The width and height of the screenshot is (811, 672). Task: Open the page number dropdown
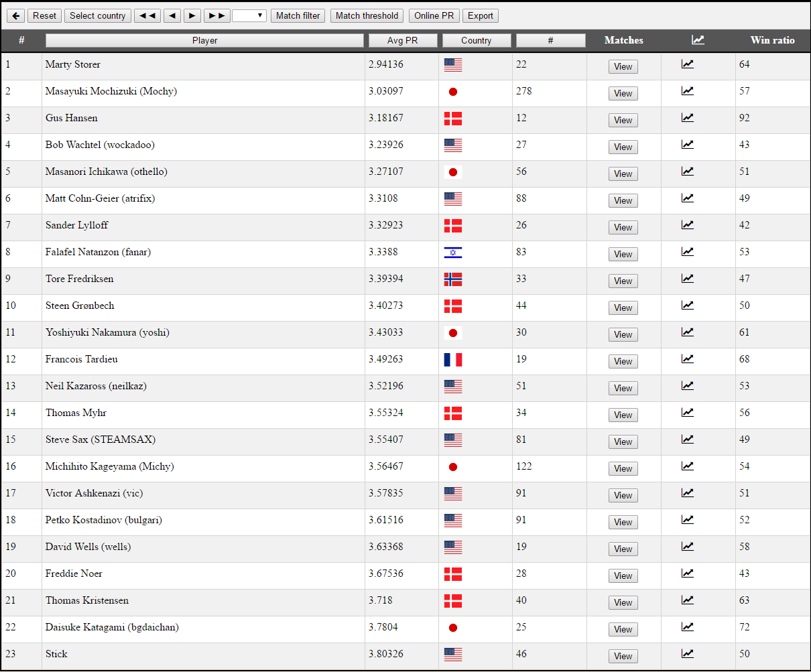[x=249, y=15]
